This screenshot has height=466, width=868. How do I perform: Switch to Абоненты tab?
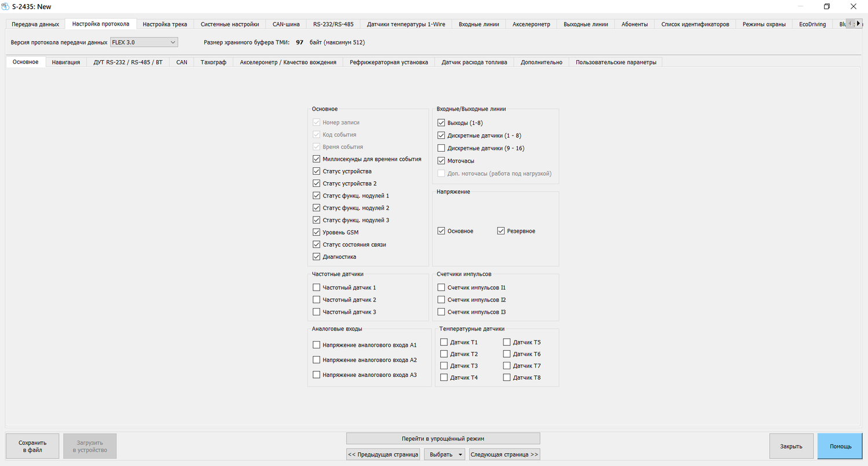pos(635,24)
